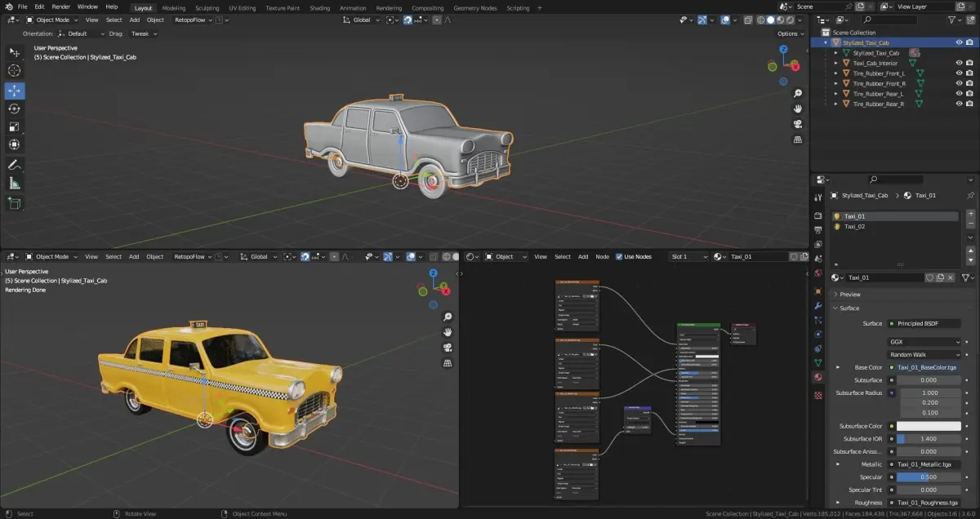
Task: Open the Material properties tab icon
Action: click(817, 378)
